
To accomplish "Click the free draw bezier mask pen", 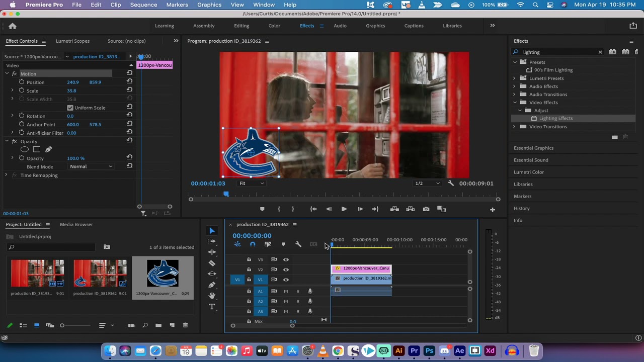I will tap(48, 149).
